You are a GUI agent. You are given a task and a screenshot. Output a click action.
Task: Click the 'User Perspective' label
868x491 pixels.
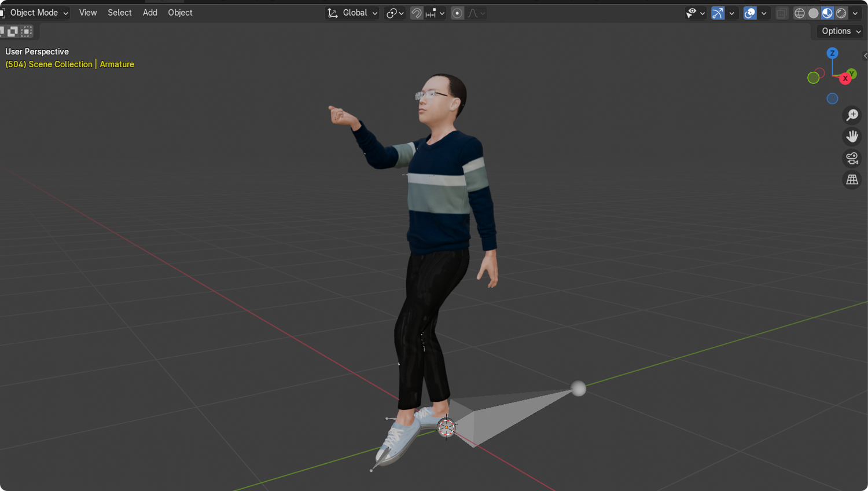[x=37, y=52]
